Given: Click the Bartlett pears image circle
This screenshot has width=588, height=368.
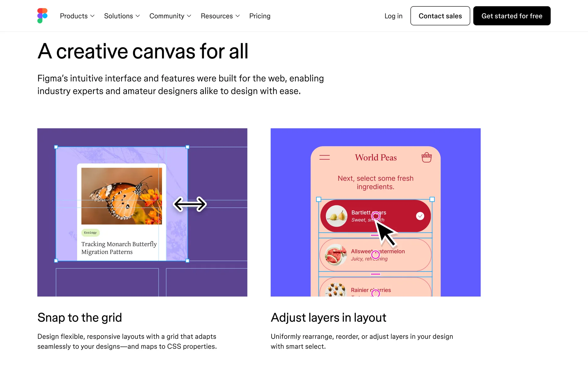Looking at the screenshot, I should coord(336,216).
